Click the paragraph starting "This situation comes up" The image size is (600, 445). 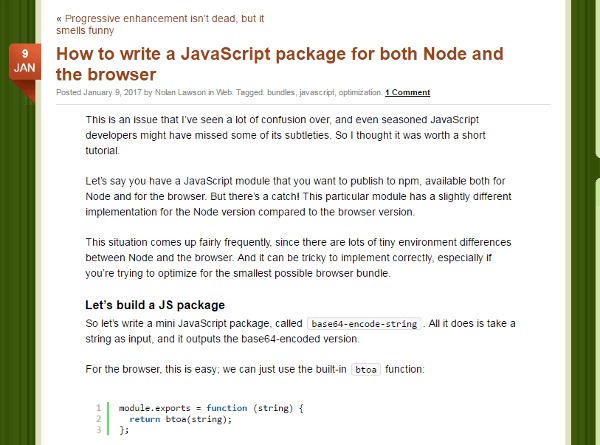(310, 258)
